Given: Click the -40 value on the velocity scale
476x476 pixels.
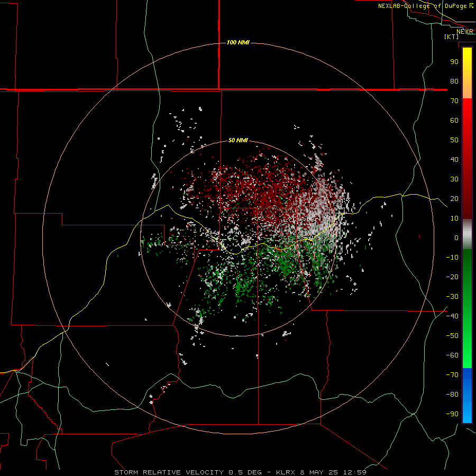Looking at the screenshot, I should coord(452,316).
